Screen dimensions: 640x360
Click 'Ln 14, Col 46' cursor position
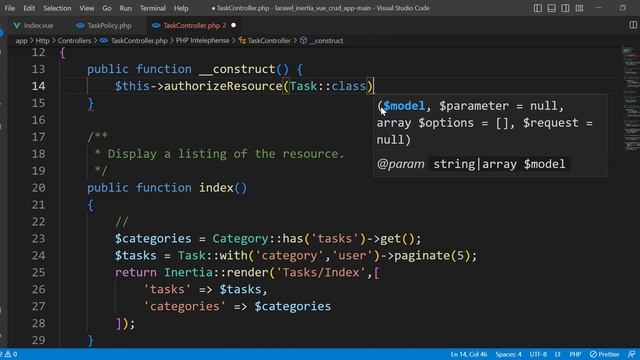coord(469,354)
